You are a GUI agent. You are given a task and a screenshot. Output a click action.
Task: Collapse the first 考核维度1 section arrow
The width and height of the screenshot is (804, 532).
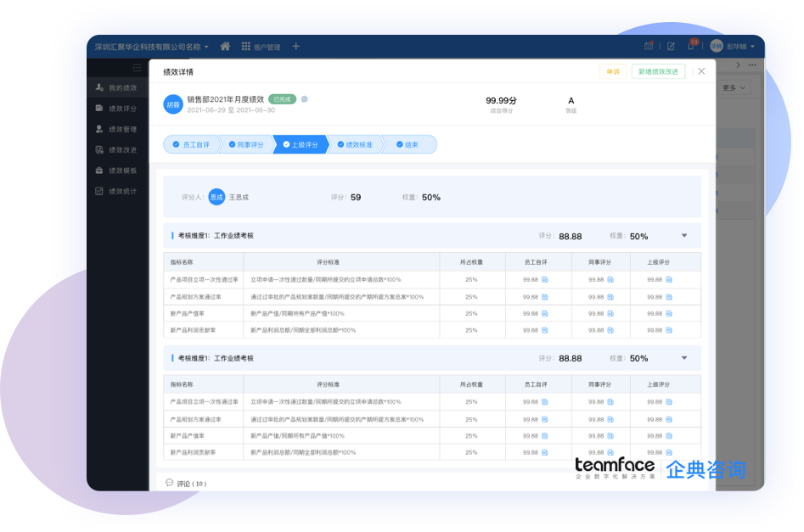point(684,236)
